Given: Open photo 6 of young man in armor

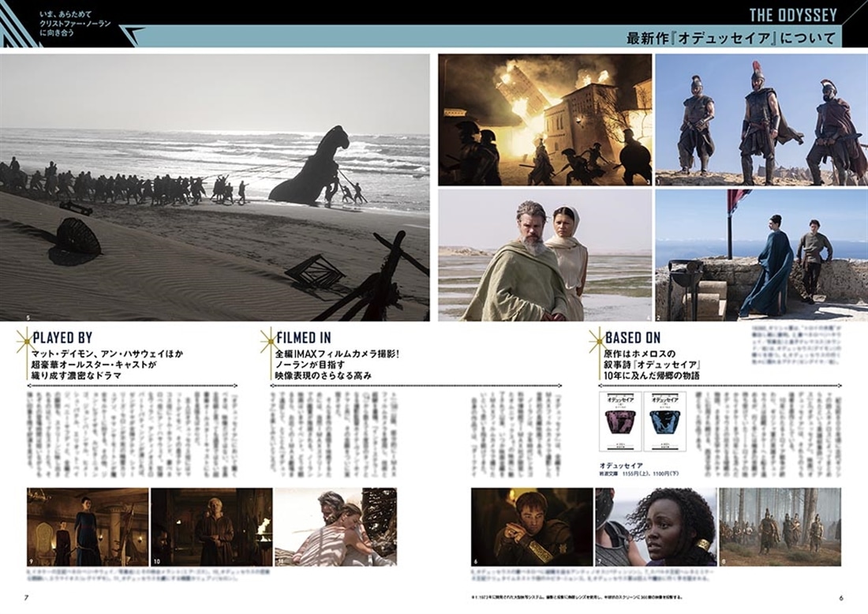Looking at the screenshot, I should (532, 527).
